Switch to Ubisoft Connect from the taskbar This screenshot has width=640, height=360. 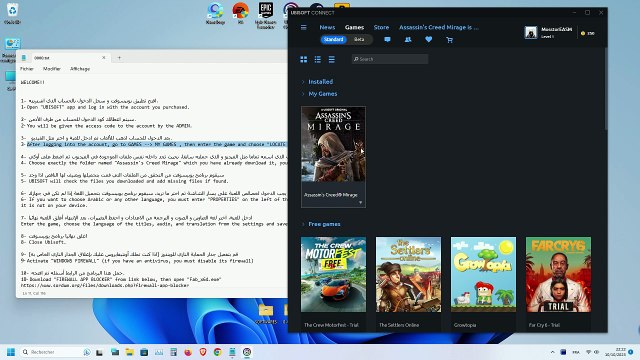(x=247, y=352)
